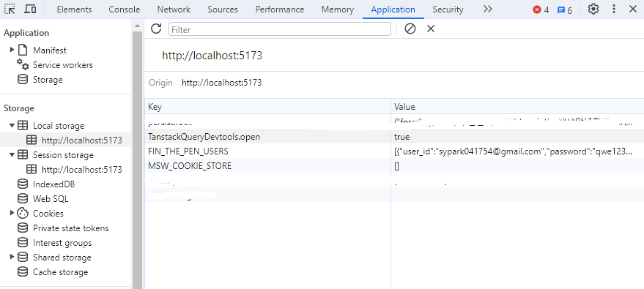The image size is (644, 289).
Task: Select the Application tab
Action: 393,10
